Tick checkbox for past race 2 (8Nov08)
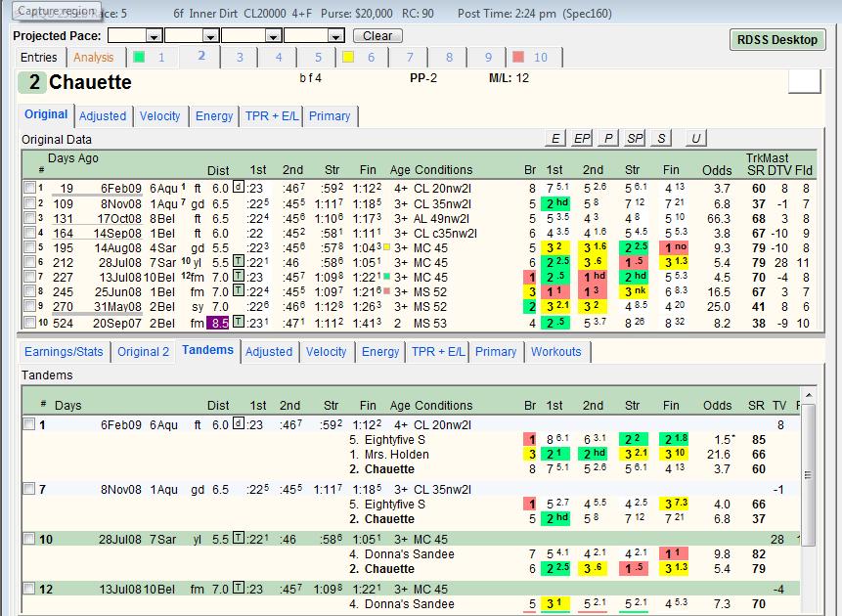This screenshot has height=616, width=842. click(x=29, y=203)
